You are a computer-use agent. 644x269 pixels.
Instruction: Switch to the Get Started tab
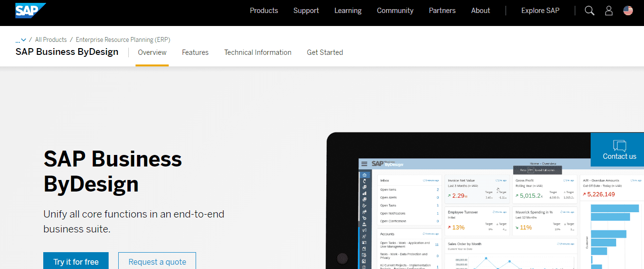click(325, 52)
